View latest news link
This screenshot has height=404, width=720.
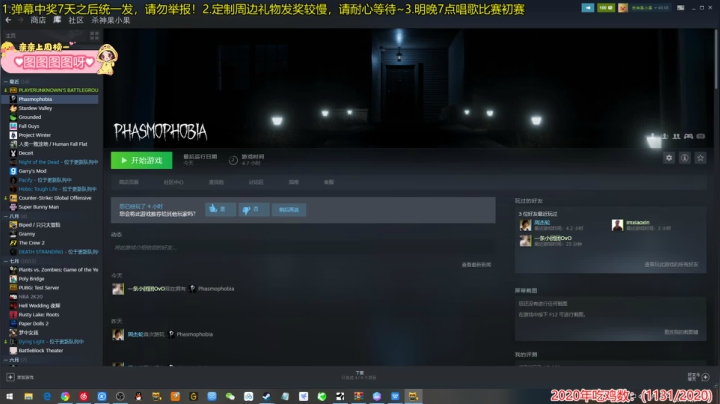click(476, 265)
